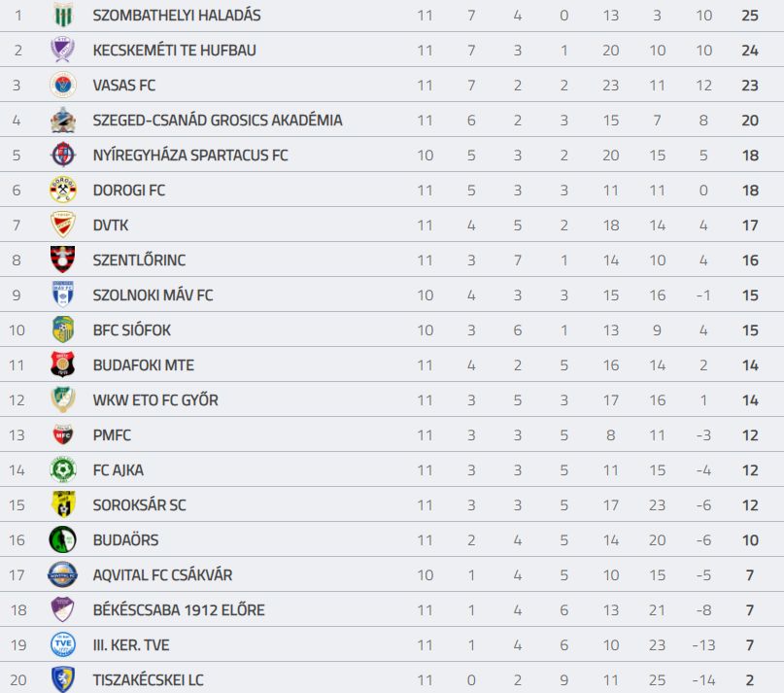Select Szolnoki MÁV FC team name
784x693 pixels.
(x=153, y=295)
